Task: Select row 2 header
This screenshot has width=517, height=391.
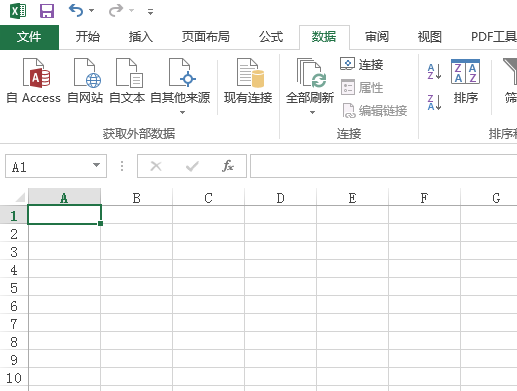Action: 14,233
